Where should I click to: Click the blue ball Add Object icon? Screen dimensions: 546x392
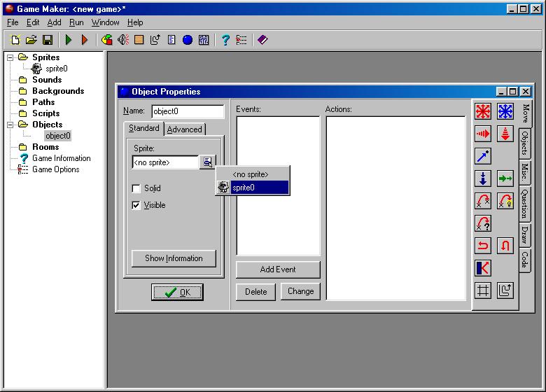click(188, 40)
